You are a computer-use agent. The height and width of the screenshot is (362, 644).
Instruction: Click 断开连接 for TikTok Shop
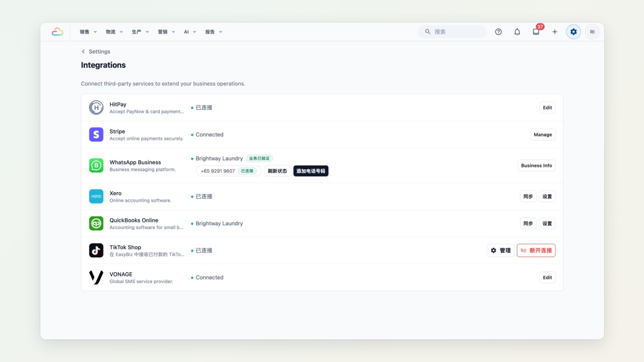(536, 250)
